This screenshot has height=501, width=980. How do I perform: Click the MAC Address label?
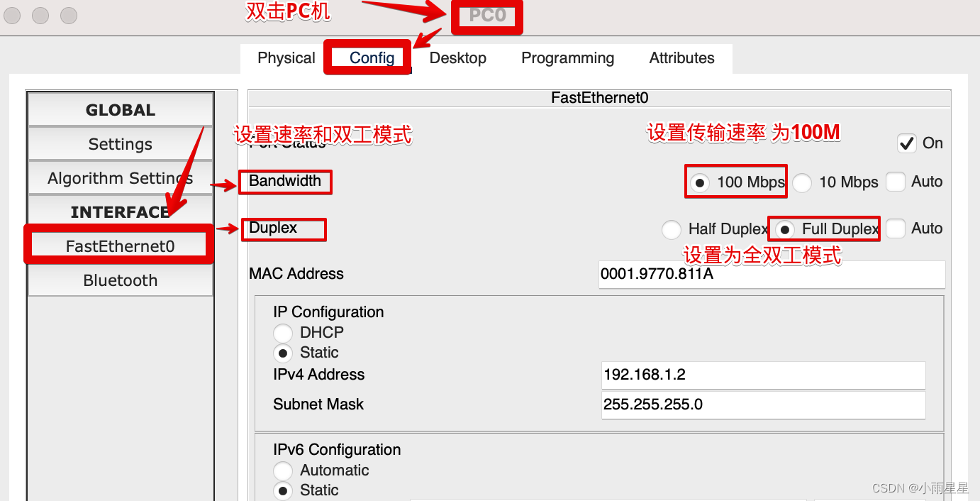(x=296, y=274)
